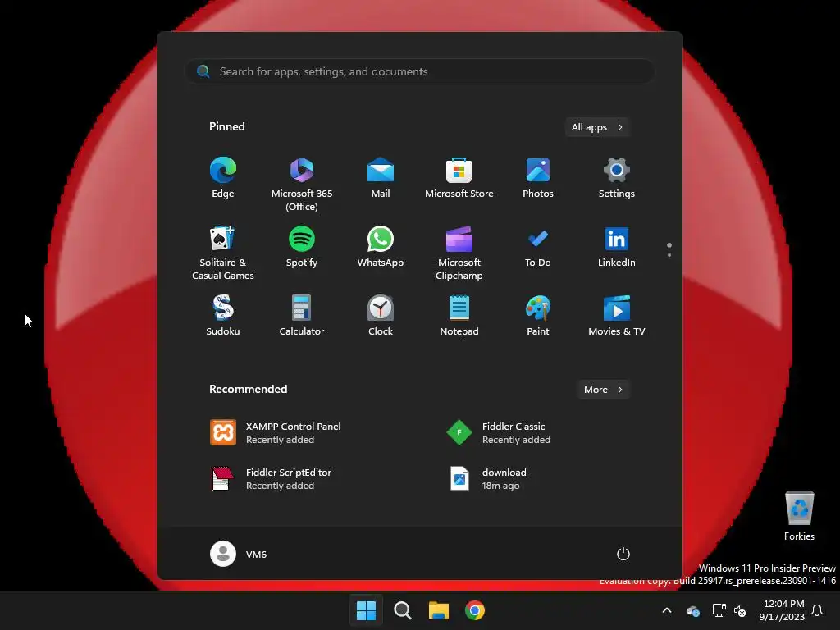840x630 pixels.
Task: Launch Sudoku
Action: (x=223, y=316)
